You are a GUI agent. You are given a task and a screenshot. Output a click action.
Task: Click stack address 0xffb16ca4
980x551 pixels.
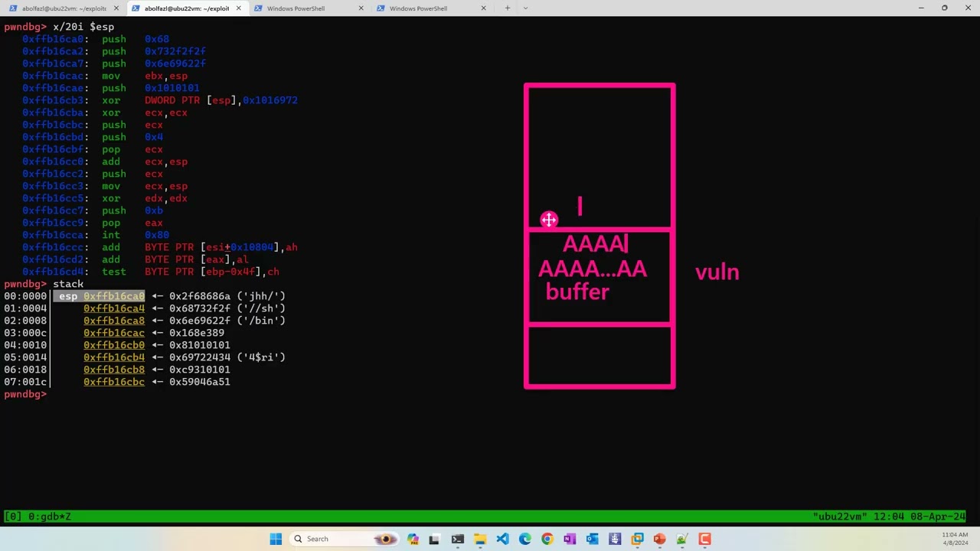coord(114,308)
